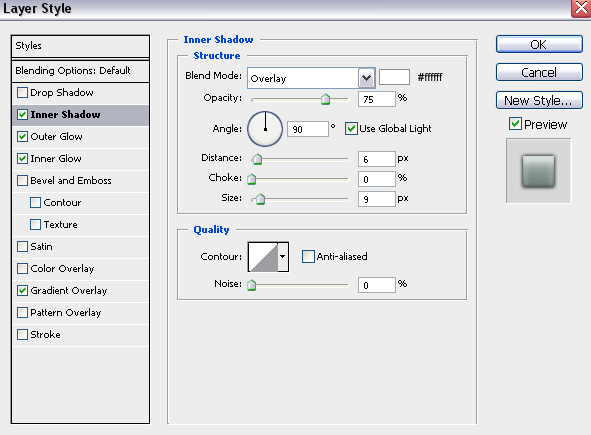Toggle Use Global Light checkbox
This screenshot has height=435, width=591.
click(351, 129)
